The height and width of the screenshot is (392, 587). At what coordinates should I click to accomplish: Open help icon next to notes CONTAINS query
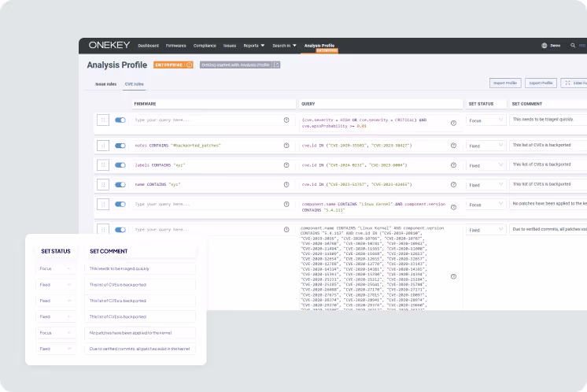286,146
